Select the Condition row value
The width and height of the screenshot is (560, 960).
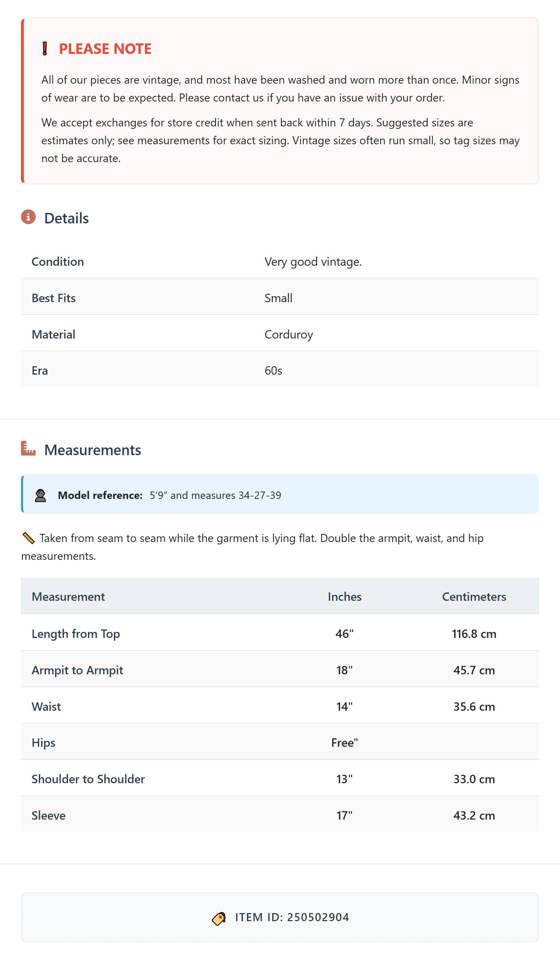tap(313, 262)
